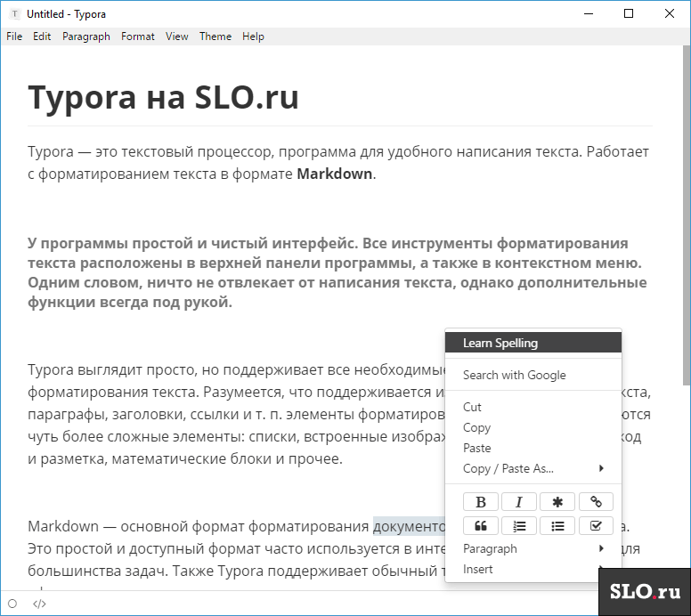The image size is (691, 616).
Task: Click bold paragraph starting 'У программы простой'
Action: 337,272
